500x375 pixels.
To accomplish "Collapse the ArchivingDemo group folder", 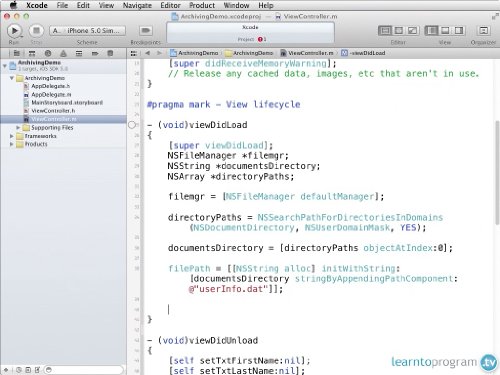I will coord(12,78).
